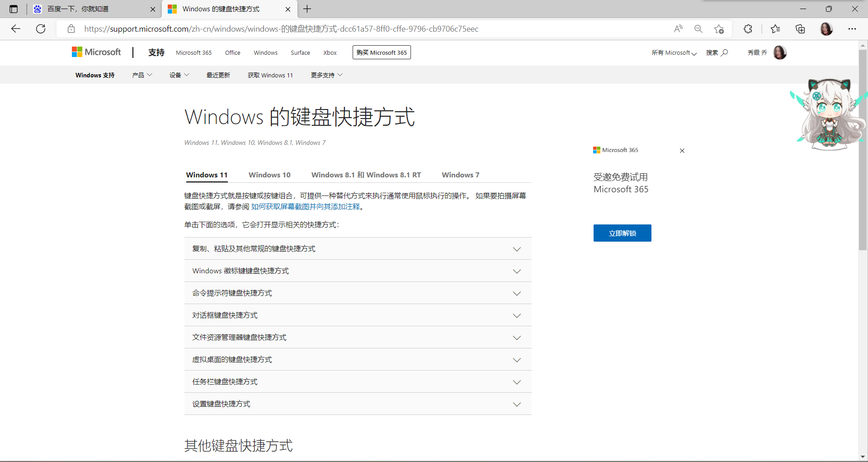This screenshot has height=462, width=868.
Task: Select Windows 8.1 和 Windows 8.1 RT tab
Action: (x=366, y=175)
